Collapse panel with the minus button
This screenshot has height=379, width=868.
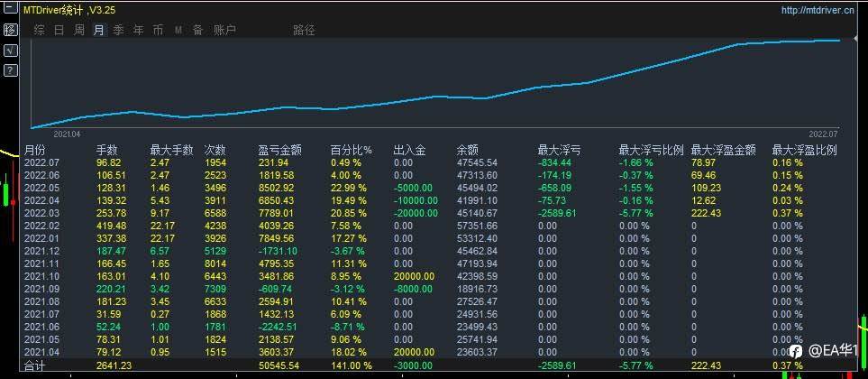point(10,8)
